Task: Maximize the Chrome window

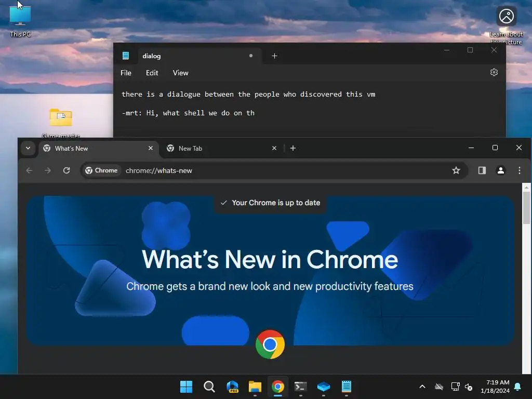Action: 495,148
